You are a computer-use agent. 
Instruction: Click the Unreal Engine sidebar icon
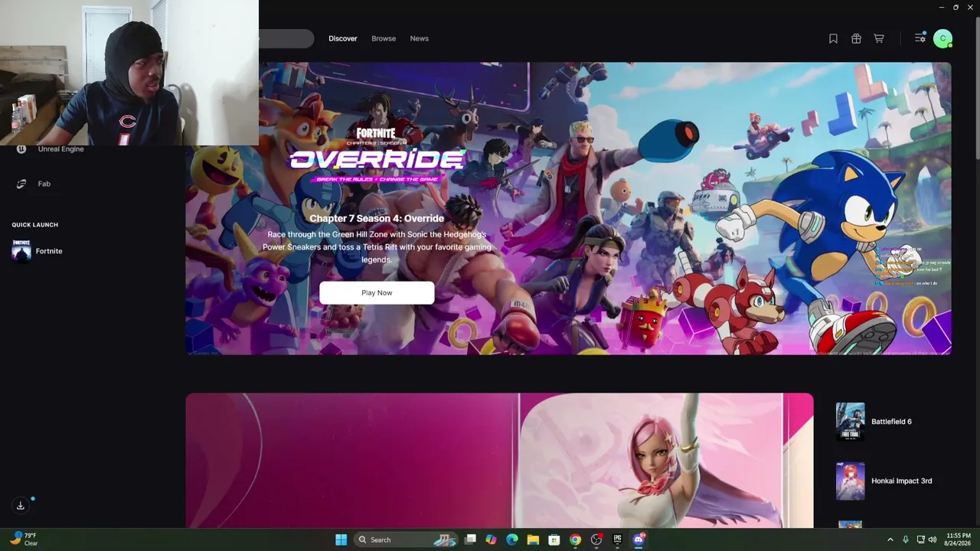21,149
